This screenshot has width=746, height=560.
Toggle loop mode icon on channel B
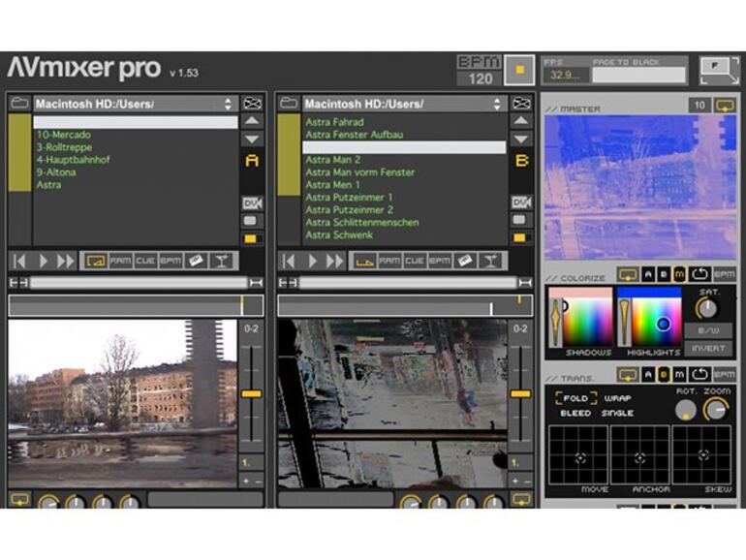point(365,261)
